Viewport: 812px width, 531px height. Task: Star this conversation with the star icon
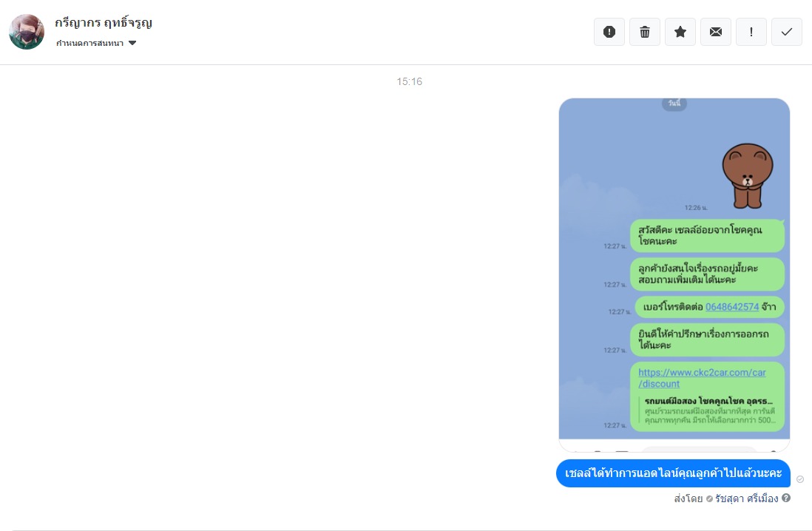pyautogui.click(x=680, y=32)
